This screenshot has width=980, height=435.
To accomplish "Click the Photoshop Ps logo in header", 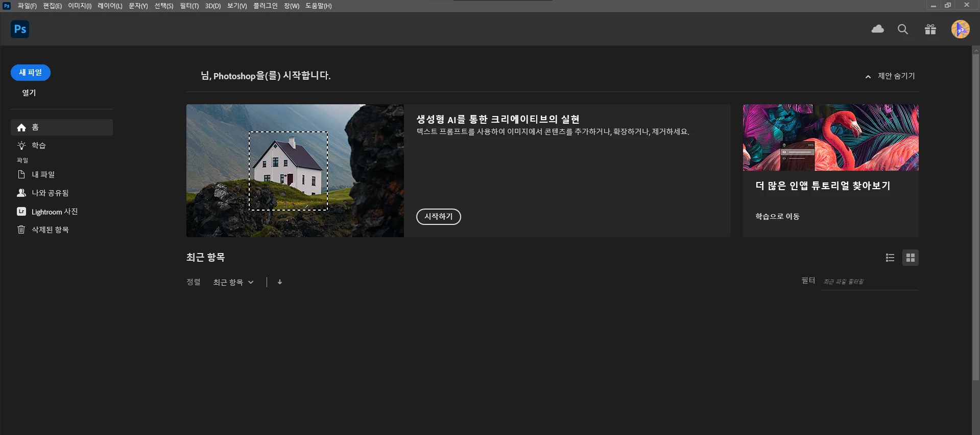I will pyautogui.click(x=20, y=29).
